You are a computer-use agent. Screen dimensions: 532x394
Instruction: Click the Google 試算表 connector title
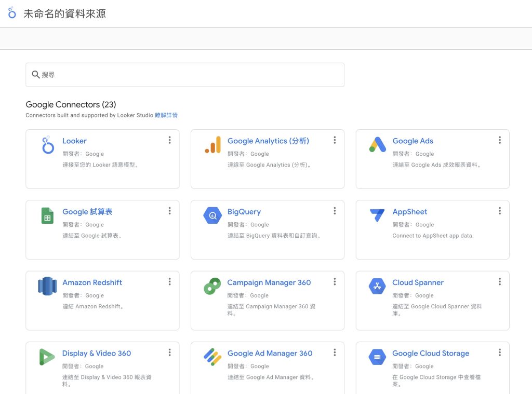87,212
